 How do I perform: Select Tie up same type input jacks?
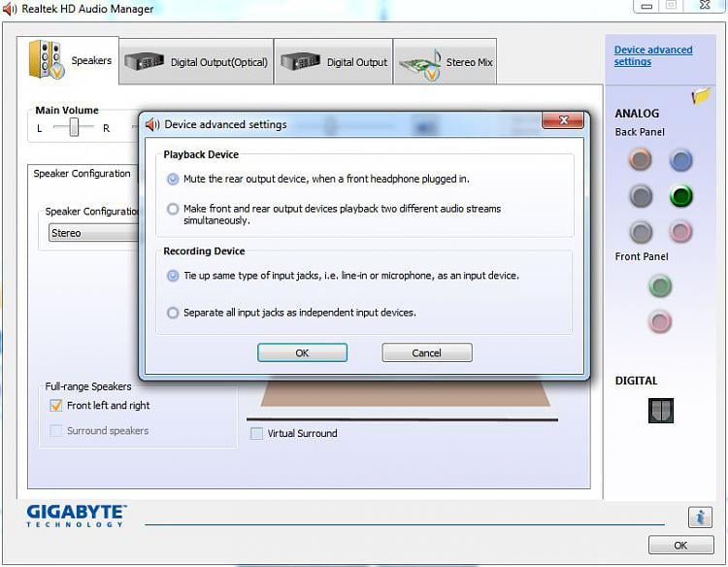coord(173,276)
